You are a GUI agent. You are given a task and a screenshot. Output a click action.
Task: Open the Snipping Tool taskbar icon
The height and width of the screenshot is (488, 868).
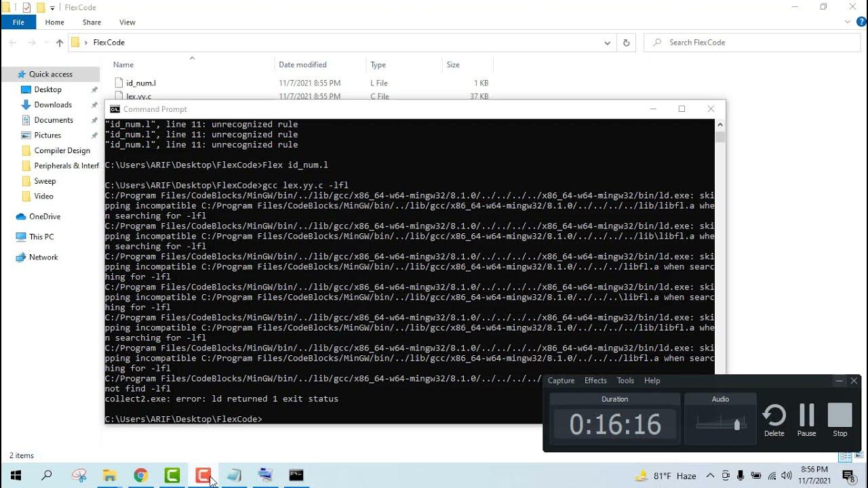[x=79, y=476]
